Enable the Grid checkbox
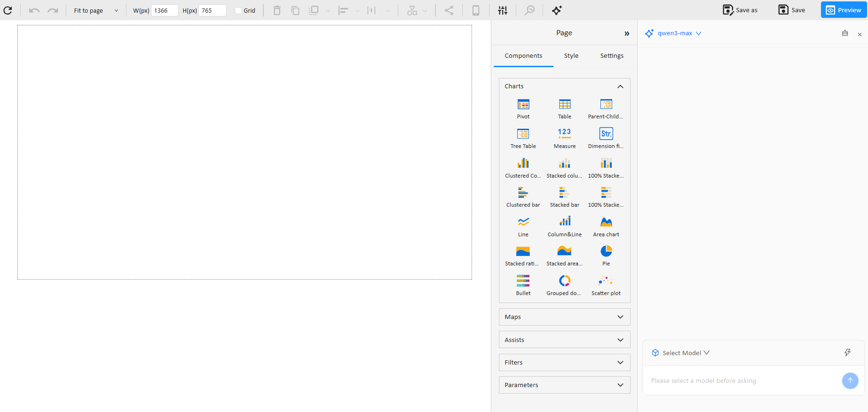This screenshot has height=412, width=868. tap(238, 10)
